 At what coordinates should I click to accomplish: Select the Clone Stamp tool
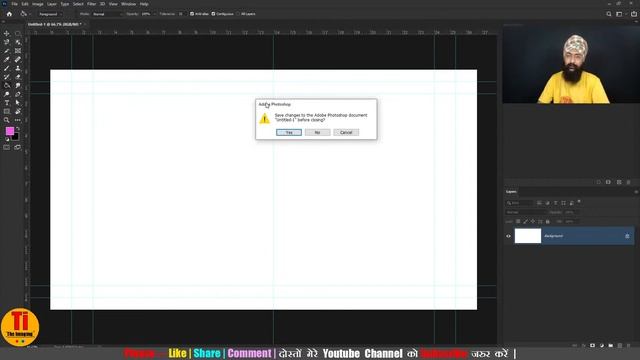[x=18, y=68]
